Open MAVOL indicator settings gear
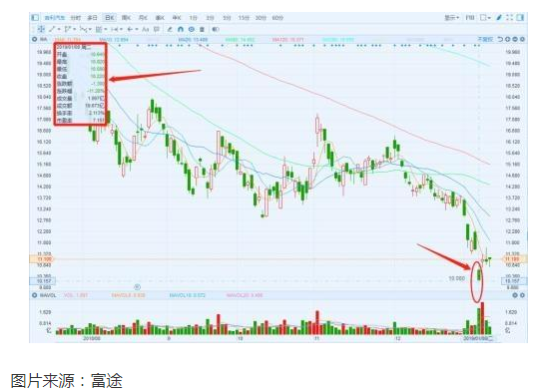 pos(34,295)
